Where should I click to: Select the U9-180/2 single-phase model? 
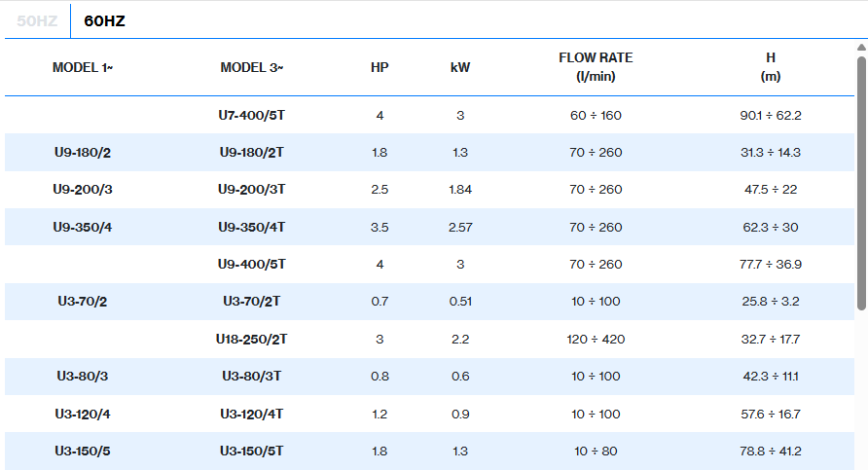83,153
